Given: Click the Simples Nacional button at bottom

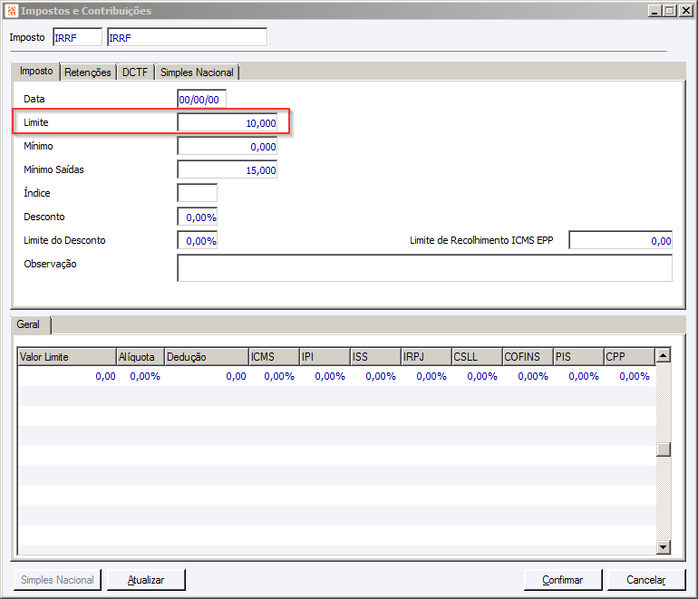Looking at the screenshot, I should click(x=57, y=580).
